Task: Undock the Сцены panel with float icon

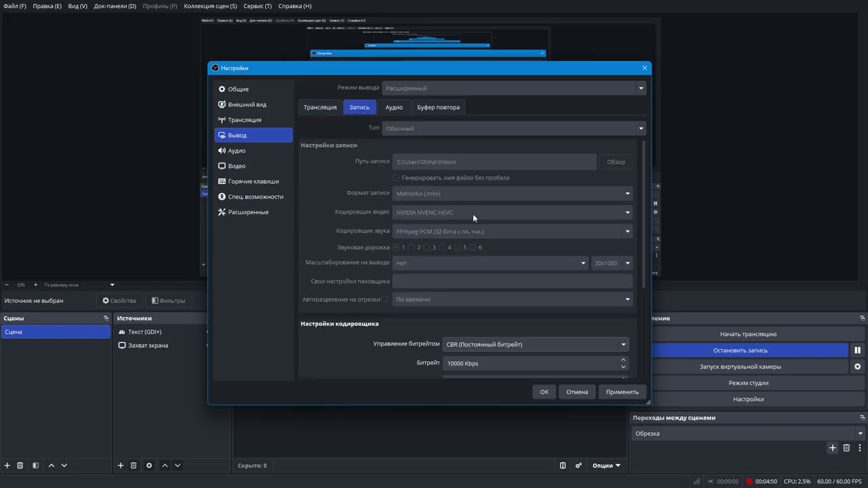Action: pos(106,318)
